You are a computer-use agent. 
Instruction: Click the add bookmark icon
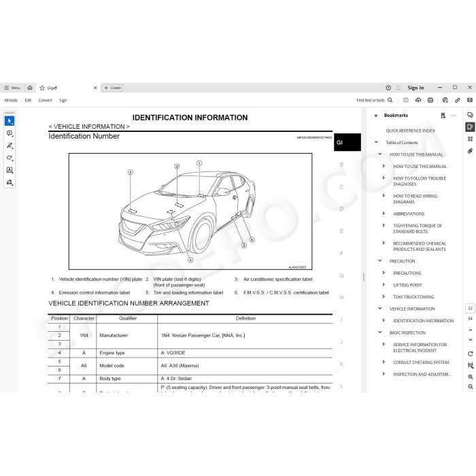[x=443, y=116]
